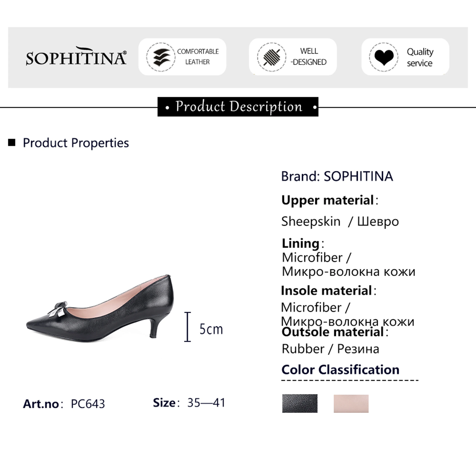The height and width of the screenshot is (476, 476).
Task: Click the Color Classification heading
Action: [340, 370]
